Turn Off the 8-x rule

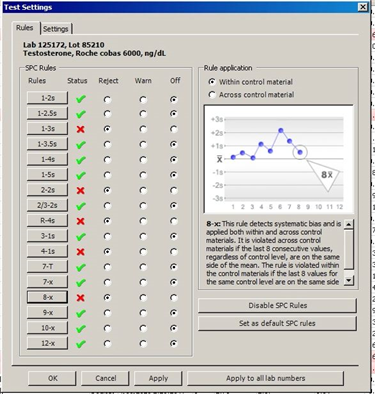pos(174,298)
